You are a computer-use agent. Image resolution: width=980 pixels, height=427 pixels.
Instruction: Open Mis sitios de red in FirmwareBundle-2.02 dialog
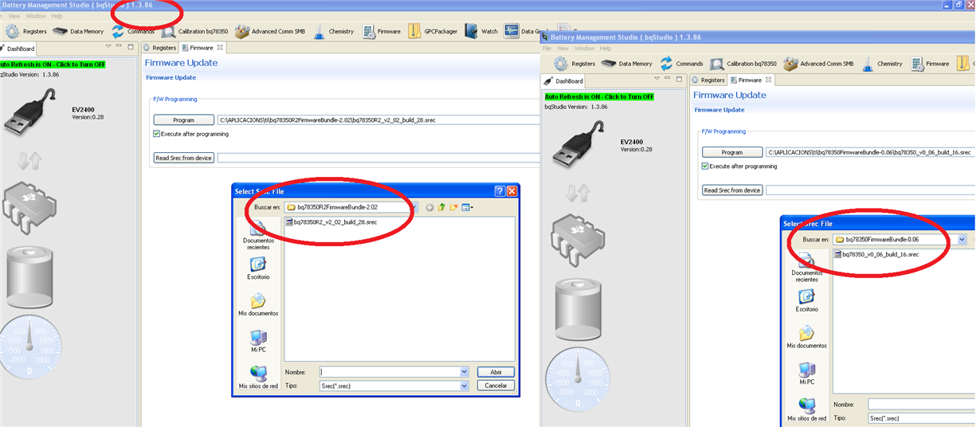pos(258,378)
